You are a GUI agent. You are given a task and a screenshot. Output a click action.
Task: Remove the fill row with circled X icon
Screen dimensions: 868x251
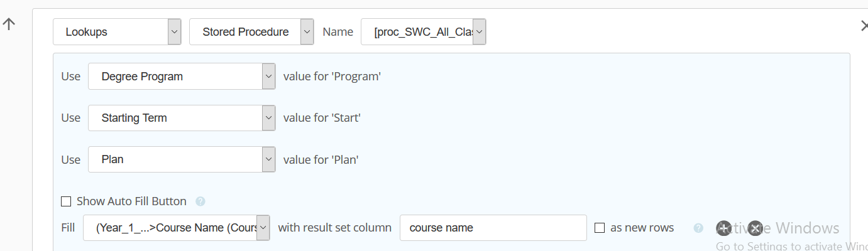coord(755,228)
